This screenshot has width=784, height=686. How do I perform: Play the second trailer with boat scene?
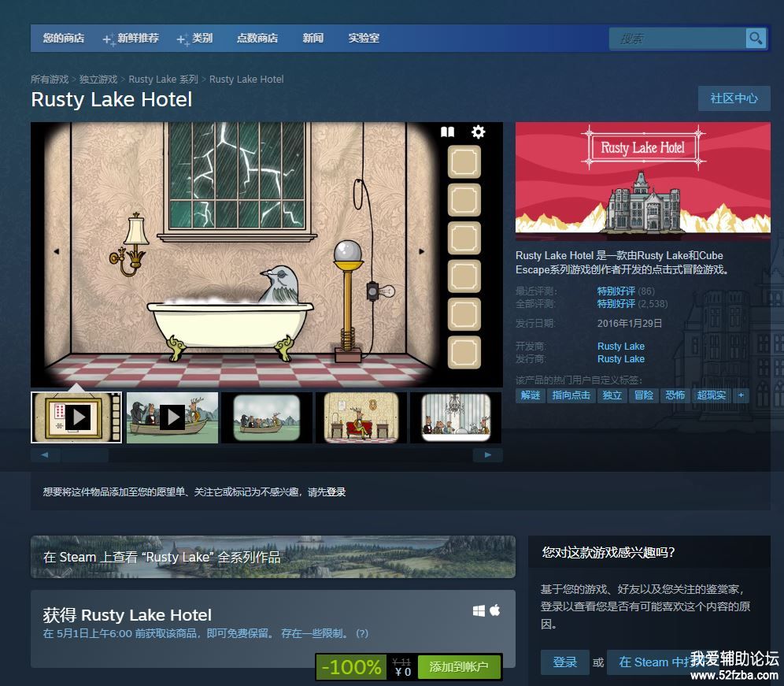pyautogui.click(x=172, y=417)
